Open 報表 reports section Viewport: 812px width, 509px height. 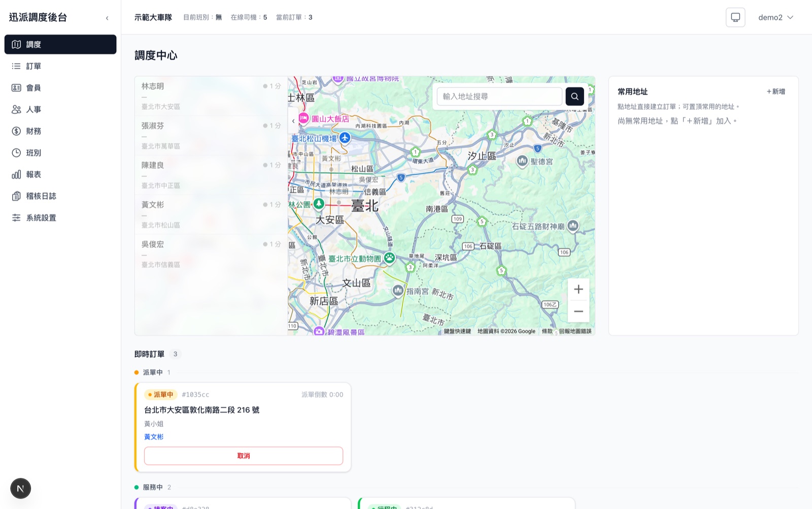coord(60,174)
